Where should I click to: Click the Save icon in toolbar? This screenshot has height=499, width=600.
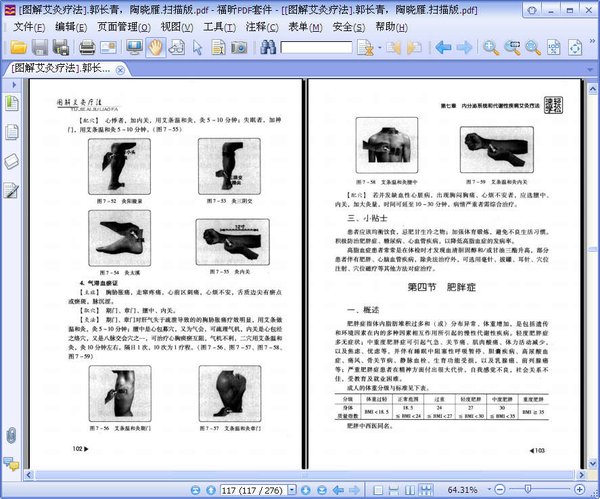pos(40,47)
